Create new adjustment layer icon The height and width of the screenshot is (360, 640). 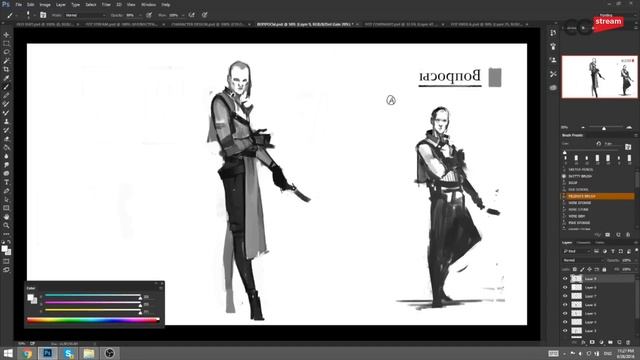tap(601, 342)
